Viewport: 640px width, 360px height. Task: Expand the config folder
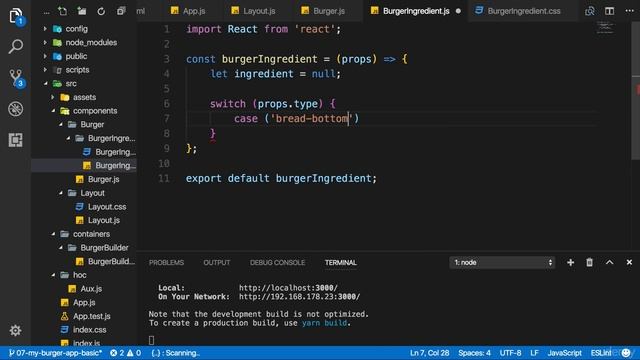point(45,29)
